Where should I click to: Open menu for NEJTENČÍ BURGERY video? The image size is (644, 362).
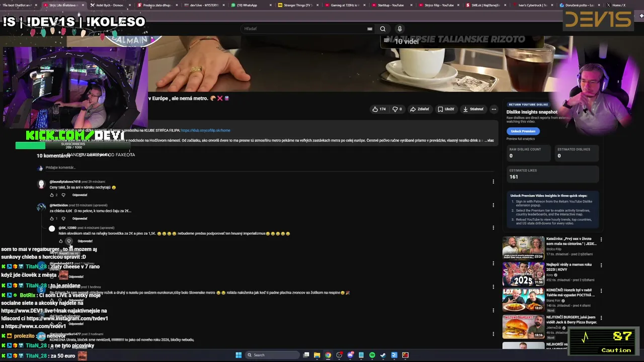[601, 318]
